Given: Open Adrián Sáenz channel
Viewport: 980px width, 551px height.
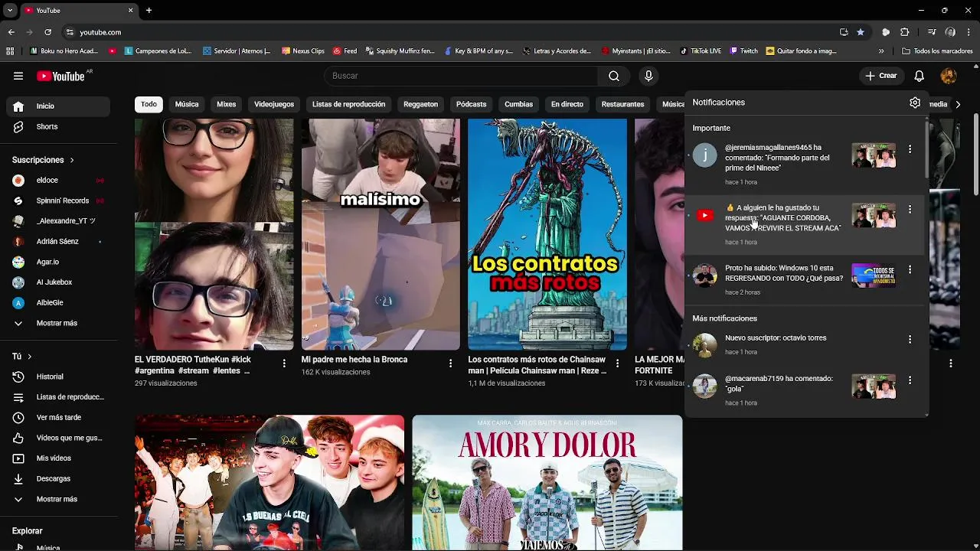Looking at the screenshot, I should coord(58,241).
